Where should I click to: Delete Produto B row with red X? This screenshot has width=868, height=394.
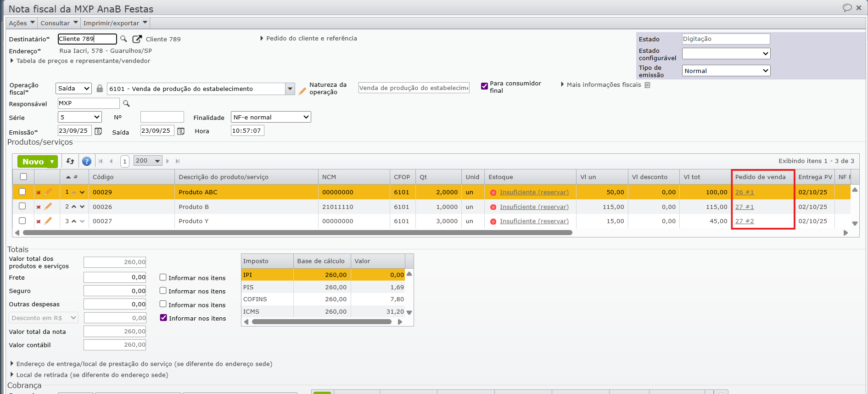tap(39, 207)
